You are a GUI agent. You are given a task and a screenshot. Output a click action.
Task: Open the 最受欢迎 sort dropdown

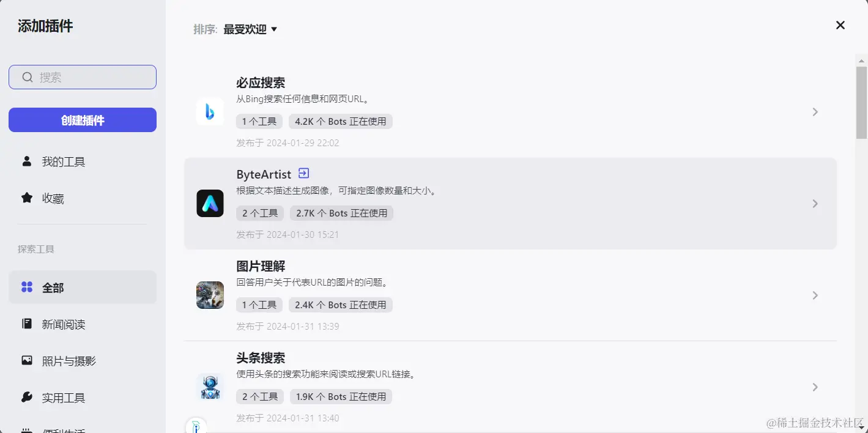250,29
